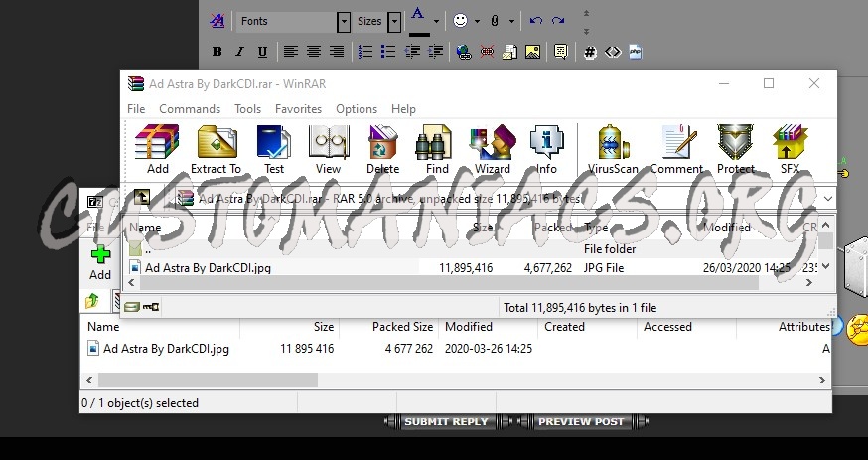The height and width of the screenshot is (460, 868).
Task: Center align text in editor
Action: click(314, 52)
